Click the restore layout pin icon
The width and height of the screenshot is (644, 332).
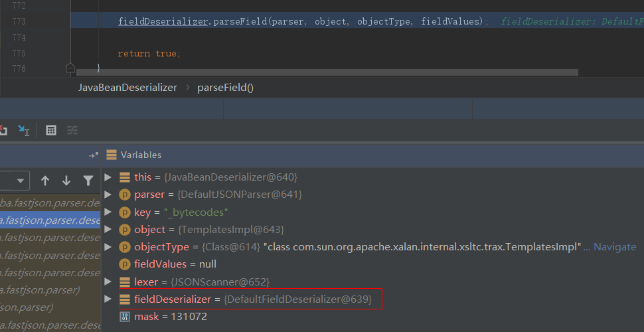(93, 155)
